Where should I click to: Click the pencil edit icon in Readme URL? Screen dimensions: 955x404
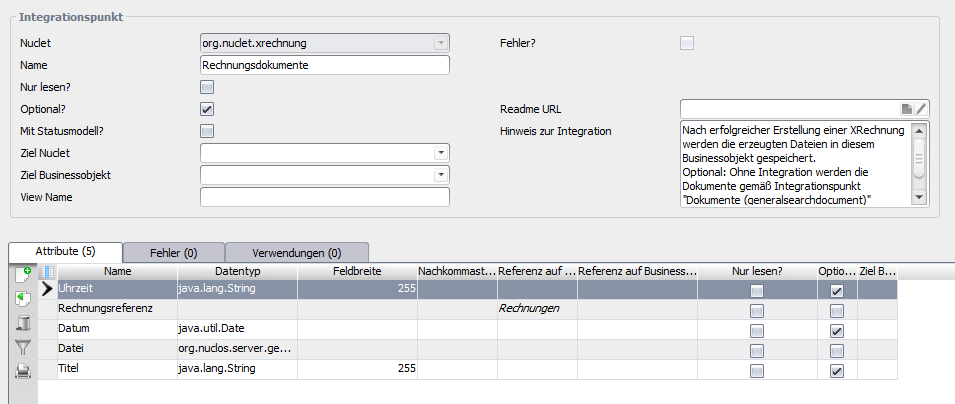coord(921,109)
